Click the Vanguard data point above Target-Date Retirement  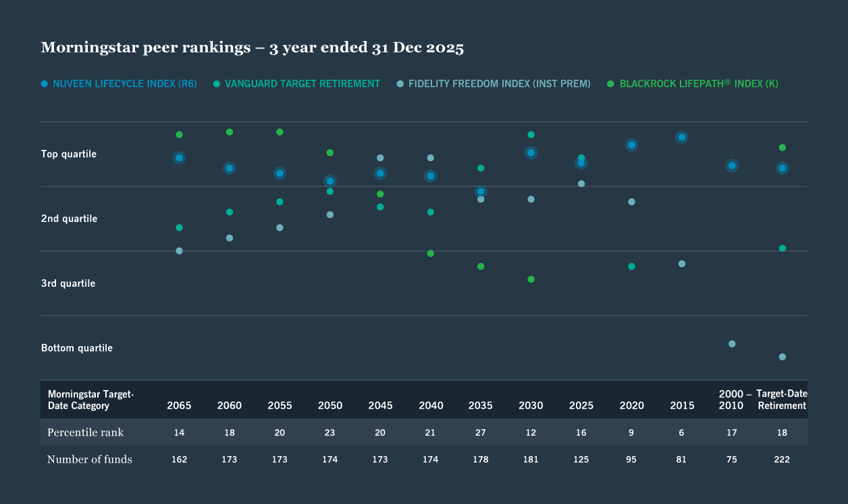[782, 248]
